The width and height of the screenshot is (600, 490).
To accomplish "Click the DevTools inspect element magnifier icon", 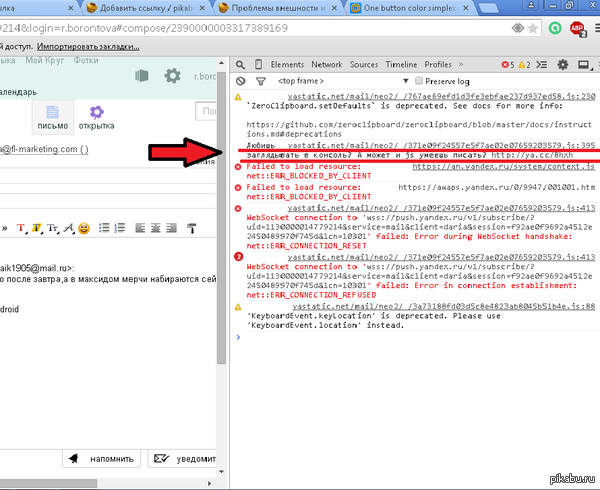I will [x=240, y=64].
